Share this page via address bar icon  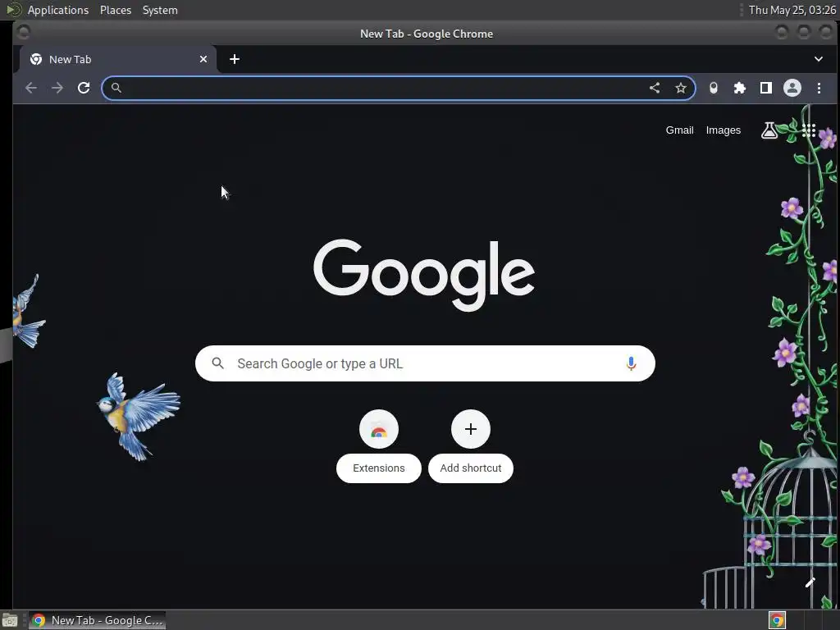coord(655,88)
